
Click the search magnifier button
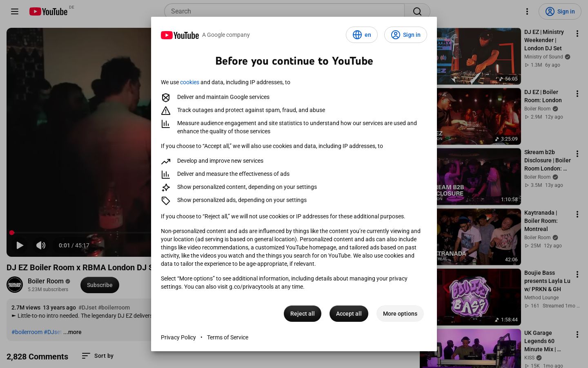pos(417,11)
